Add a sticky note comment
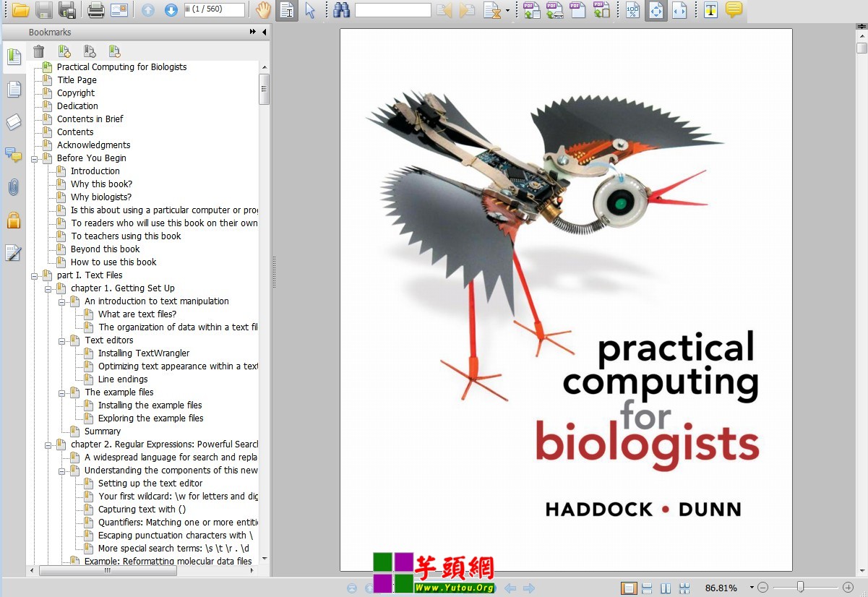The width and height of the screenshot is (868, 597). click(x=734, y=10)
